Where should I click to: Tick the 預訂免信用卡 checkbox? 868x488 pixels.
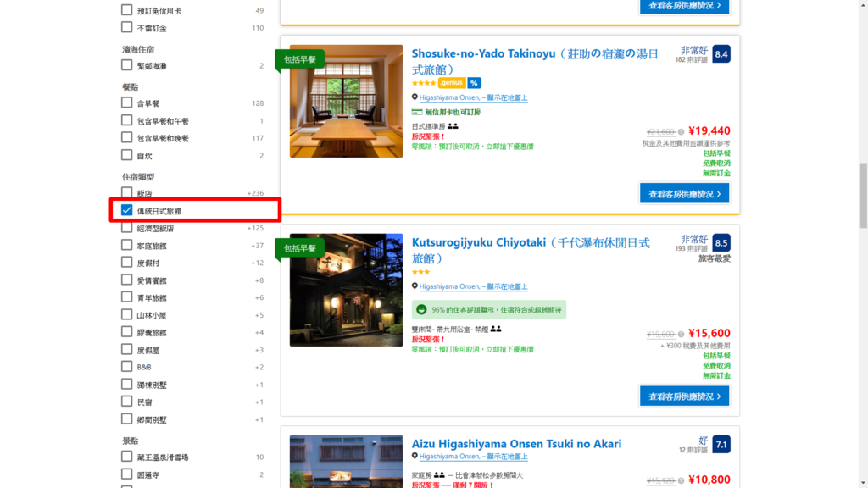pyautogui.click(x=127, y=10)
